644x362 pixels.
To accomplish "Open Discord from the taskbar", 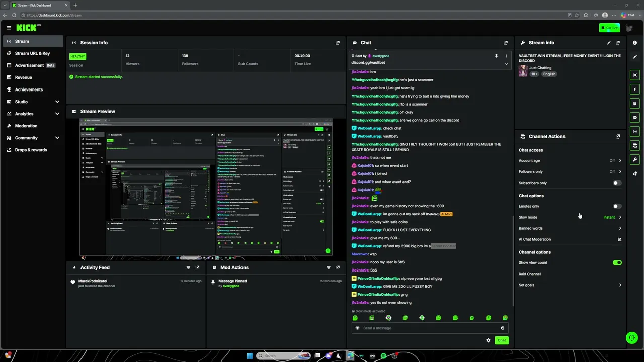I will (329, 356).
